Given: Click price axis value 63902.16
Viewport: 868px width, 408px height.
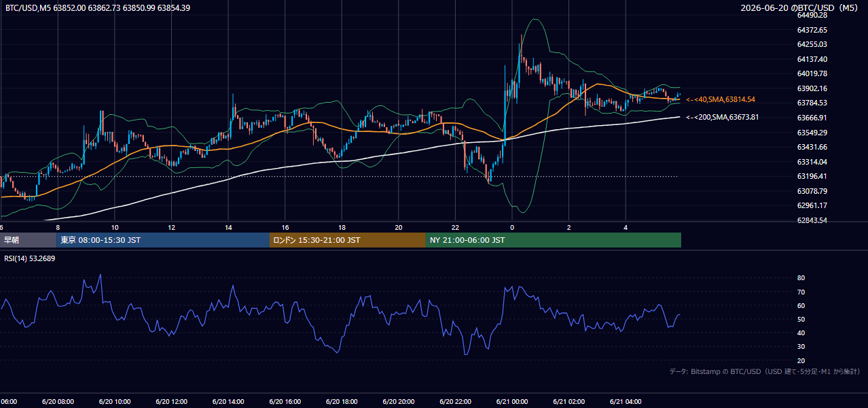Looking at the screenshot, I should pyautogui.click(x=812, y=88).
